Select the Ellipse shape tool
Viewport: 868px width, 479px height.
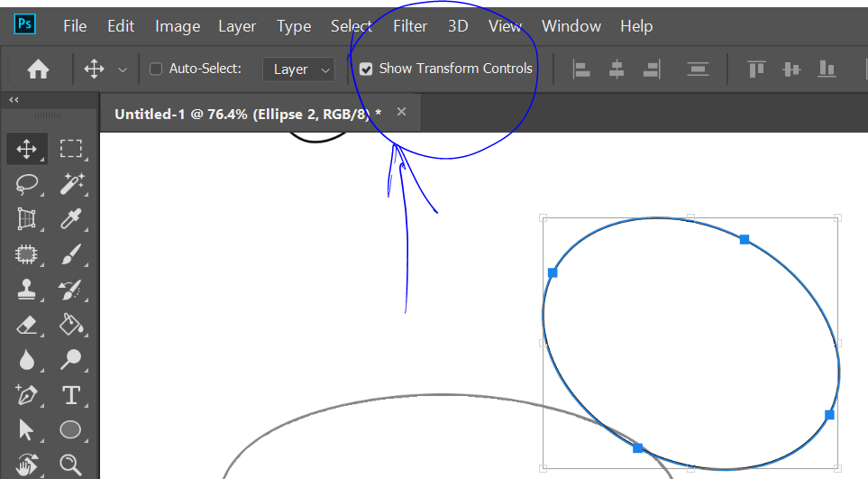pyautogui.click(x=70, y=429)
